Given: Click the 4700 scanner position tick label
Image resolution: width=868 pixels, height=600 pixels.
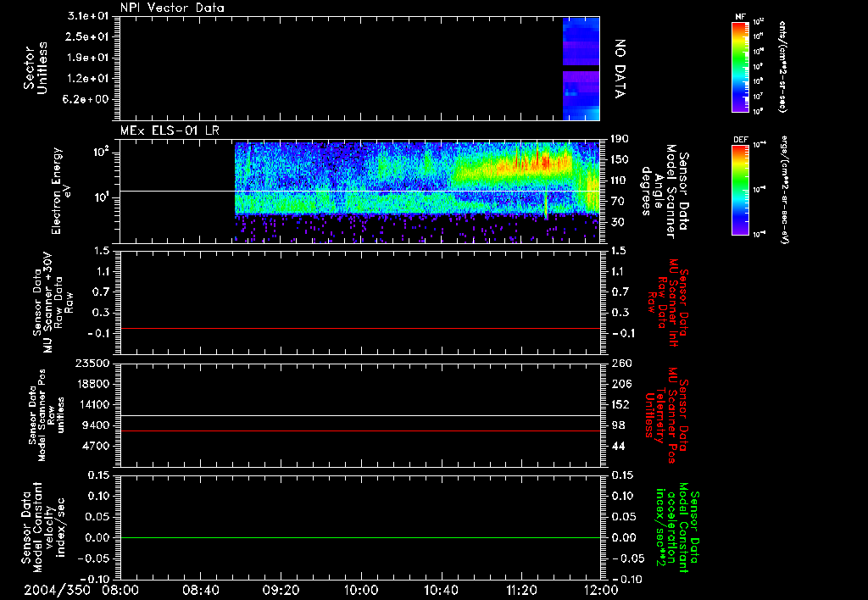Looking at the screenshot, I should [x=96, y=446].
